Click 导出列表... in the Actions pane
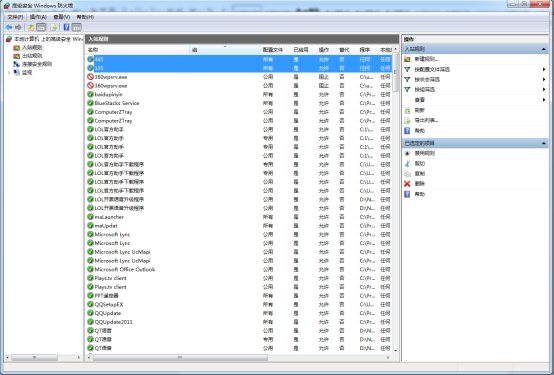Viewport: 554px width, 375px height. tap(426, 121)
